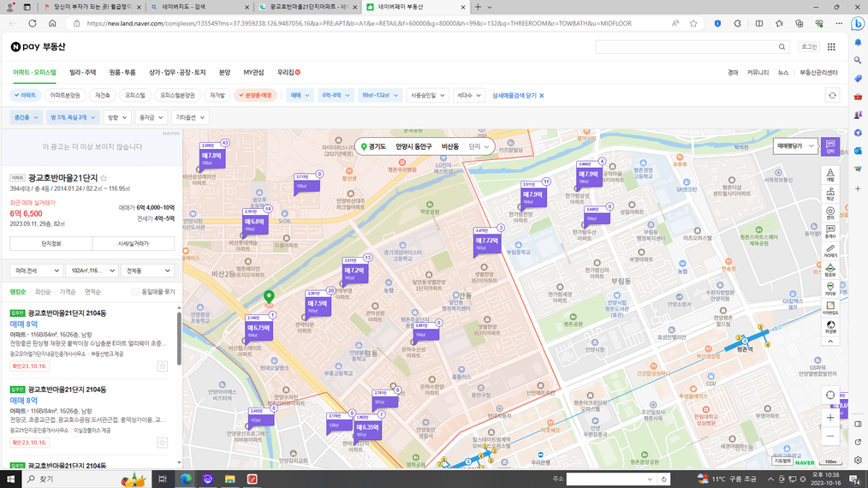The width and height of the screenshot is (868, 488).
Task: Check the 동일매물 묶기 checkbox
Action: coord(135,291)
